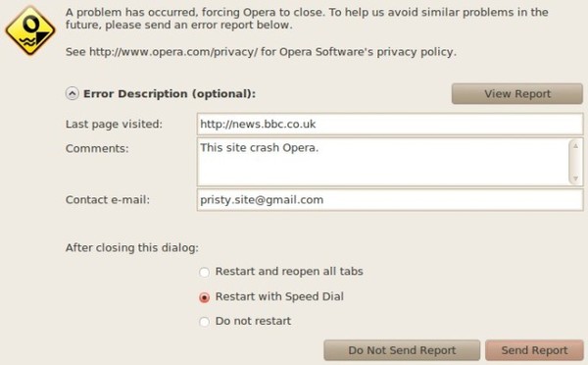Click the Error Description (optional) heading

click(x=170, y=93)
